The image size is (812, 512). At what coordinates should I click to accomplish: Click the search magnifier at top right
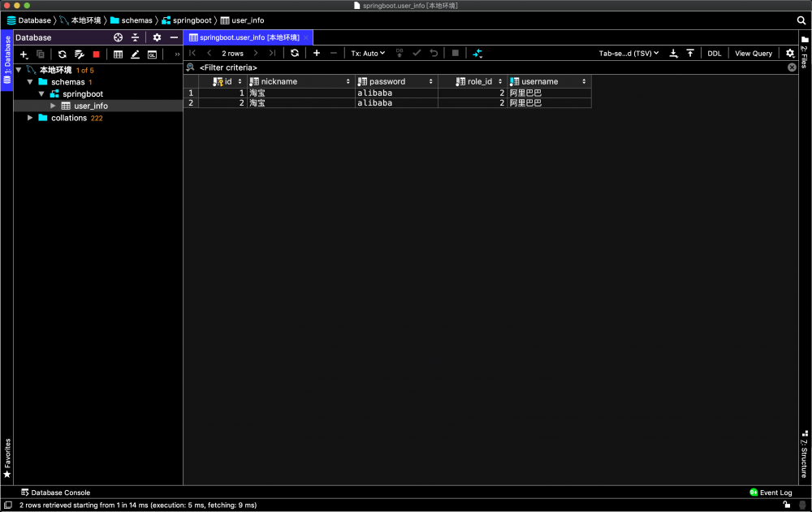click(801, 20)
